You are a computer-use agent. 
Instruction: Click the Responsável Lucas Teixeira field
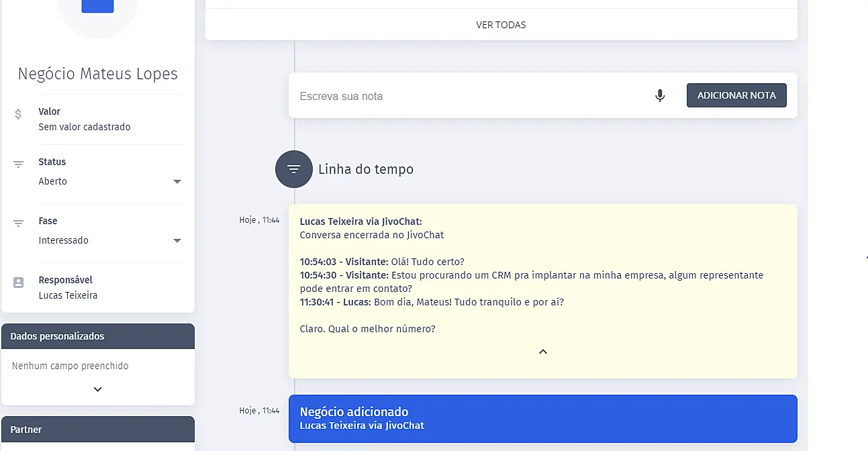click(x=68, y=295)
